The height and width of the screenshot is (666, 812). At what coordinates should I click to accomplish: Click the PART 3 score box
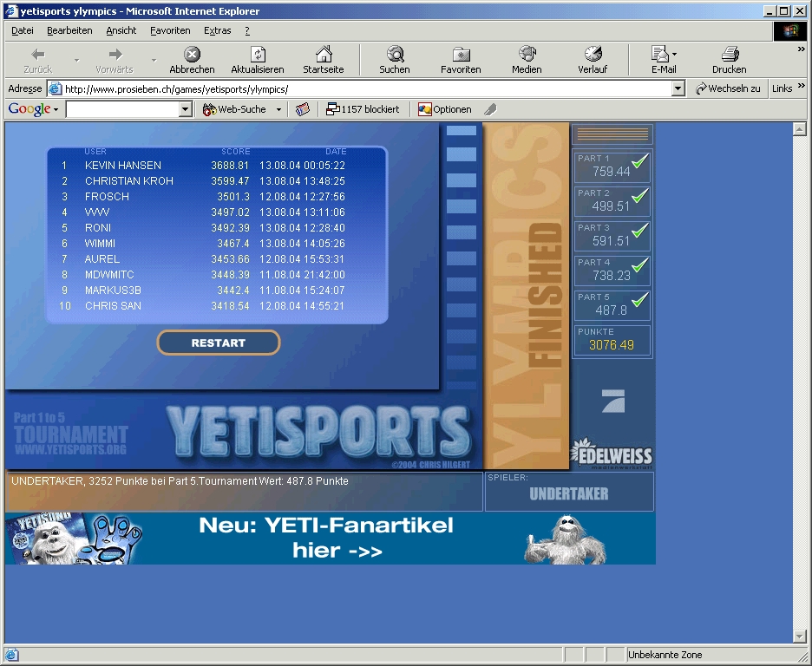click(612, 236)
